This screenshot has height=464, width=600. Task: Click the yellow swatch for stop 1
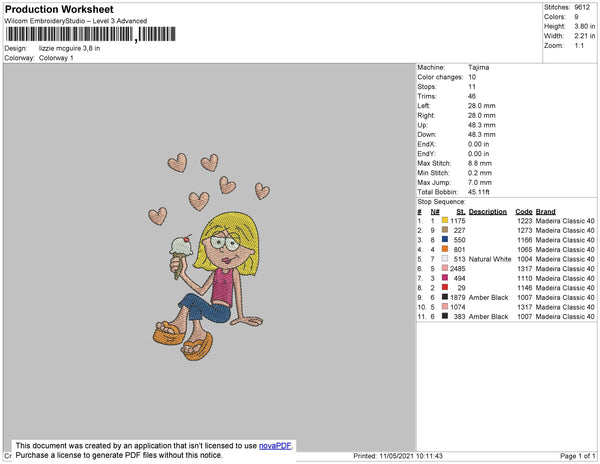coord(445,220)
